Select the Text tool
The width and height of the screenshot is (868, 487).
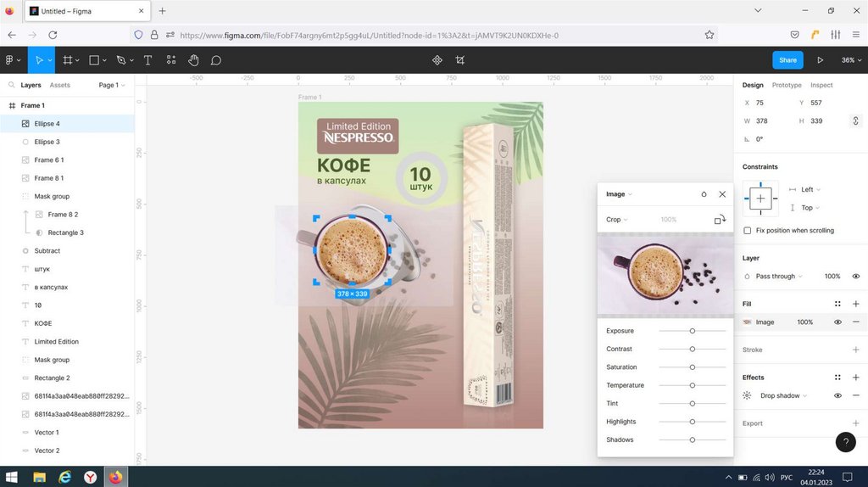[147, 60]
